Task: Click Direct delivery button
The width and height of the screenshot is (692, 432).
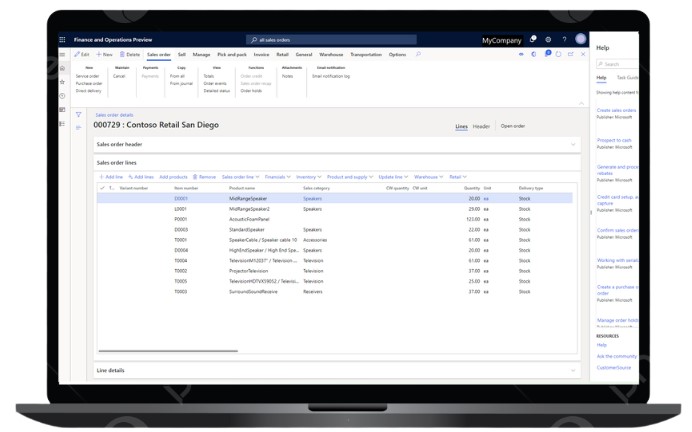Action: pyautogui.click(x=88, y=91)
